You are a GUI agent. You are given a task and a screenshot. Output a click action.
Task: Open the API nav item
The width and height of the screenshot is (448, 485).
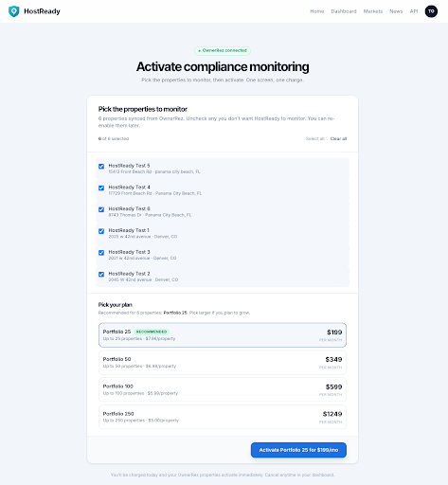click(x=414, y=11)
